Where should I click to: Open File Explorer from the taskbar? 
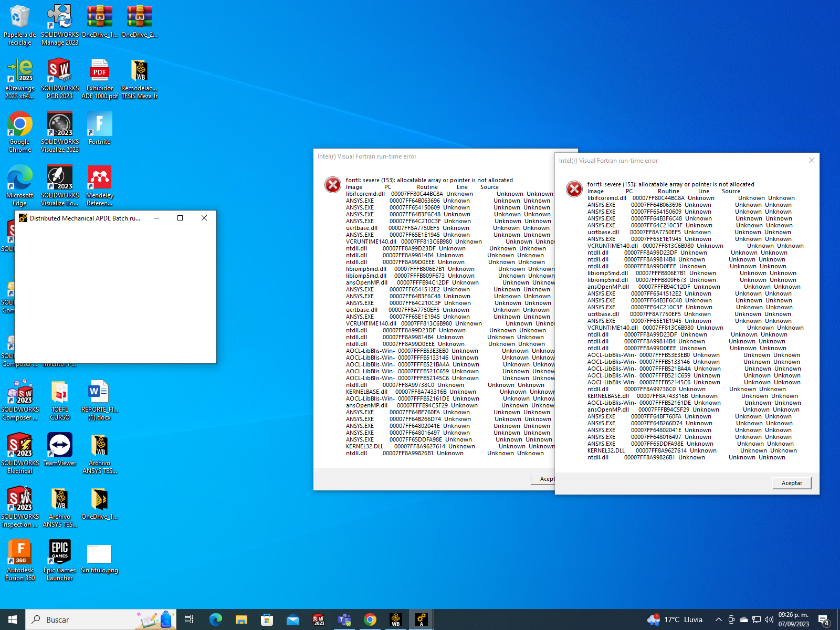click(x=241, y=619)
